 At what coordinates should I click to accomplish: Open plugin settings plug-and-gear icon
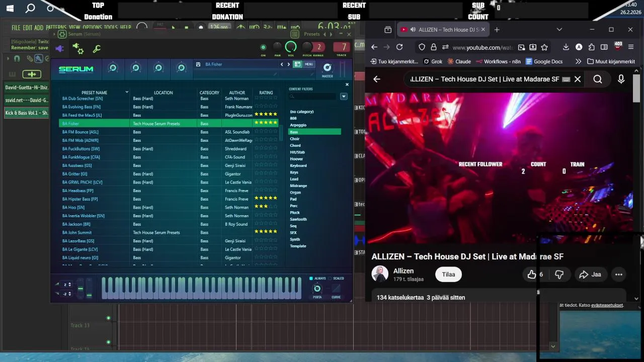(x=78, y=49)
